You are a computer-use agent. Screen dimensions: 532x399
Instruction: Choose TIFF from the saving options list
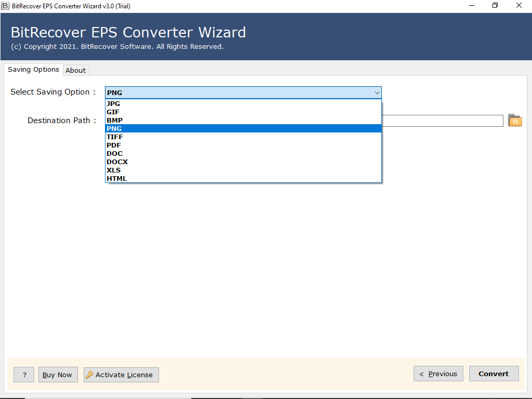tap(243, 137)
